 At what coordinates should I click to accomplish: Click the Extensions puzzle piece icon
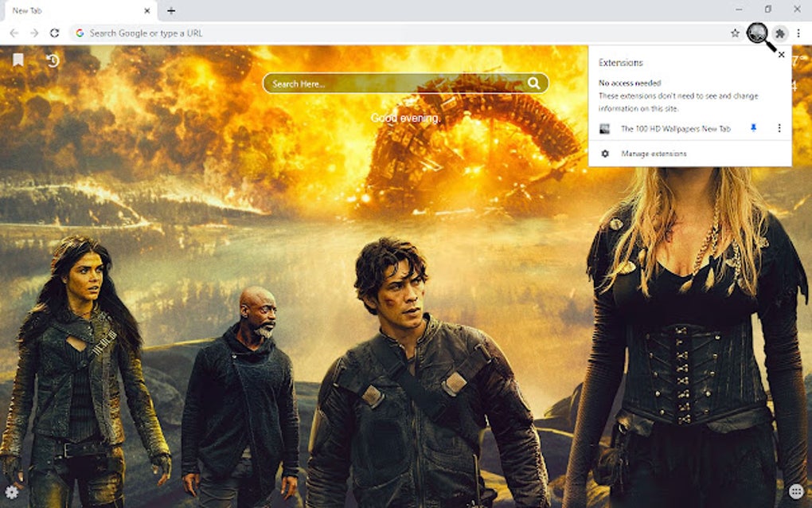click(x=779, y=33)
